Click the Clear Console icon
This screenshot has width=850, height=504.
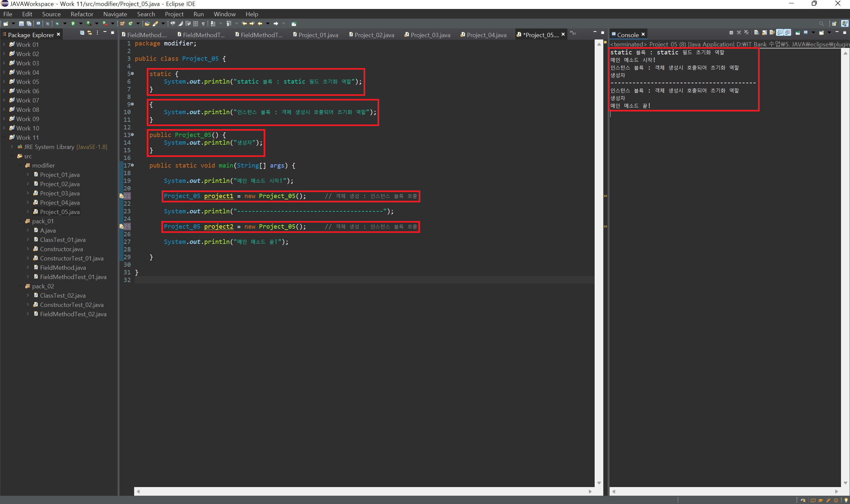coord(757,33)
